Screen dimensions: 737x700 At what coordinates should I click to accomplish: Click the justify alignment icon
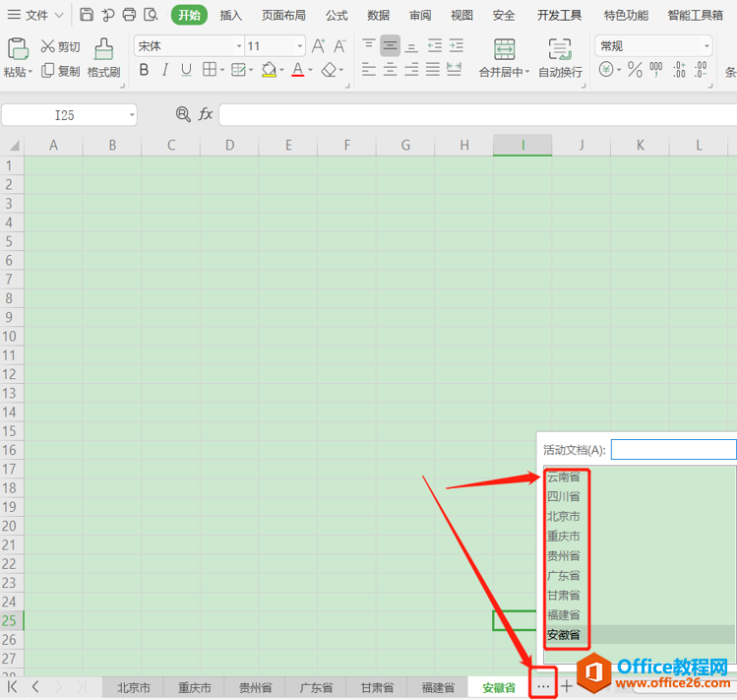tap(432, 70)
